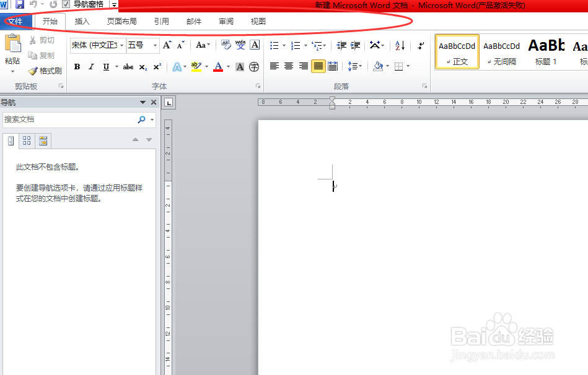
Task: Switch to the 开始 tab
Action: (x=50, y=22)
